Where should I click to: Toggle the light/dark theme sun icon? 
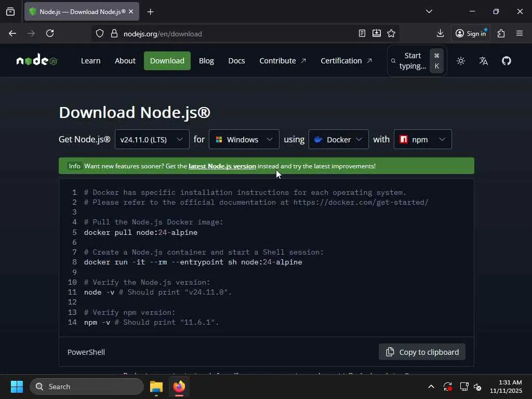[x=461, y=61]
